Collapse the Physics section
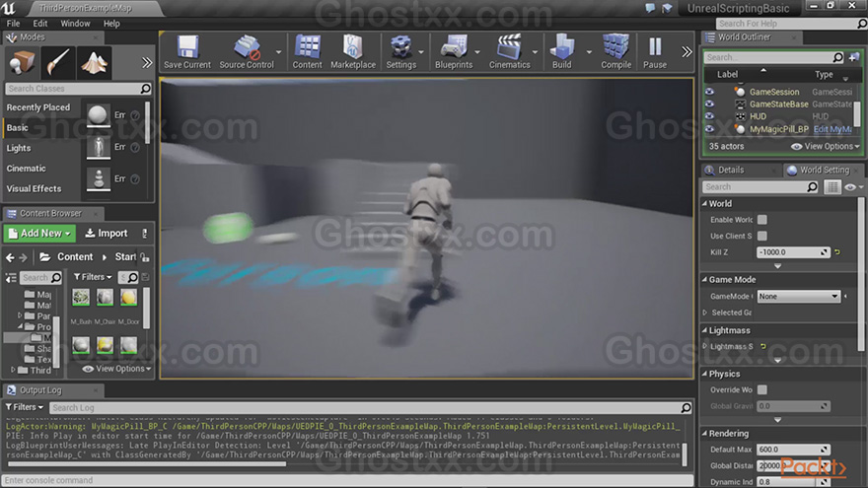This screenshot has height=488, width=868. pos(704,374)
